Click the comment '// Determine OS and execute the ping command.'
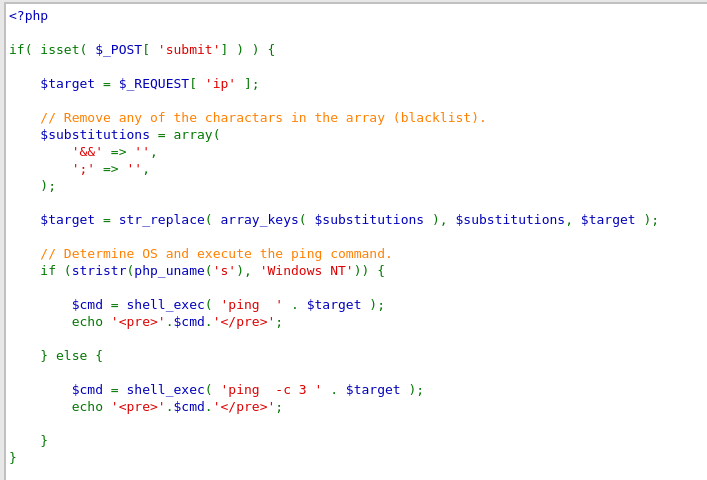Screen dimensions: 707x480 tap(216, 254)
